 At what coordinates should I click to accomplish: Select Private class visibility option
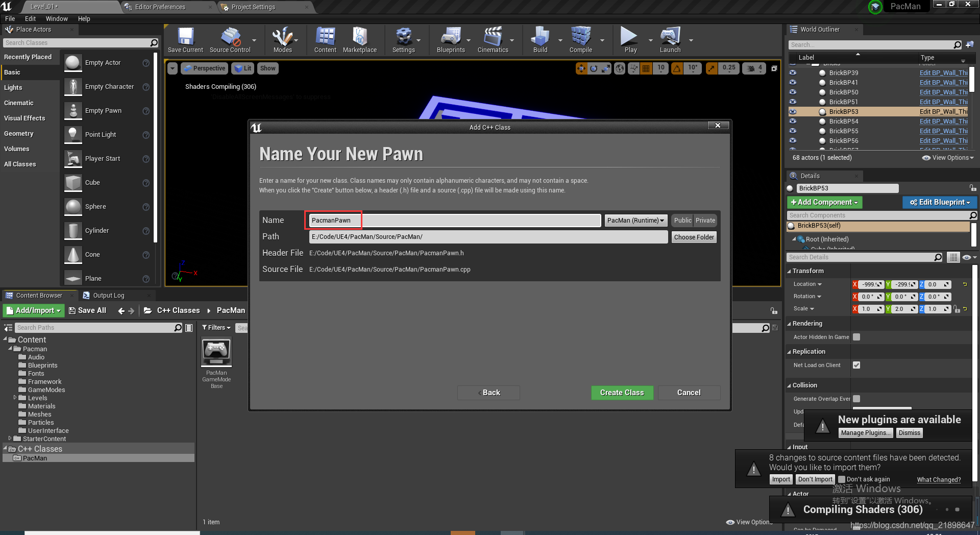(x=705, y=221)
